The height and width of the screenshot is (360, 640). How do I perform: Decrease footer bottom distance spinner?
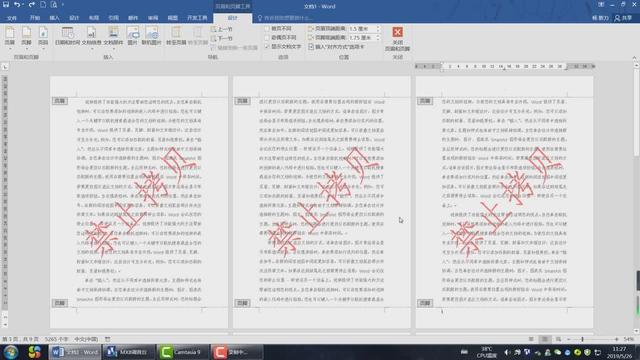coord(378,39)
